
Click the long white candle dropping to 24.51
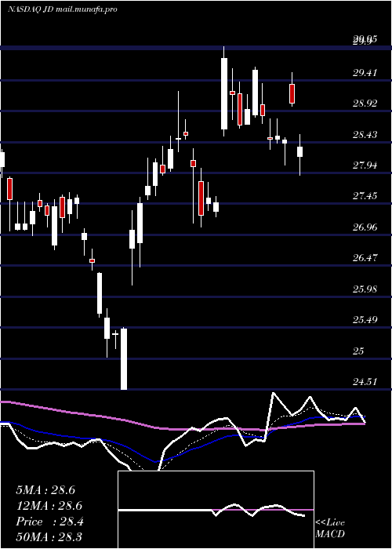tap(124, 358)
